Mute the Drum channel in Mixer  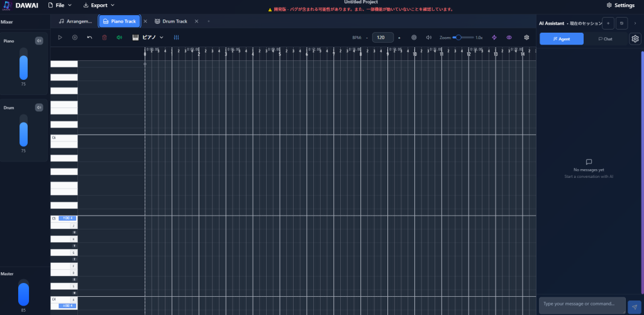(39, 108)
